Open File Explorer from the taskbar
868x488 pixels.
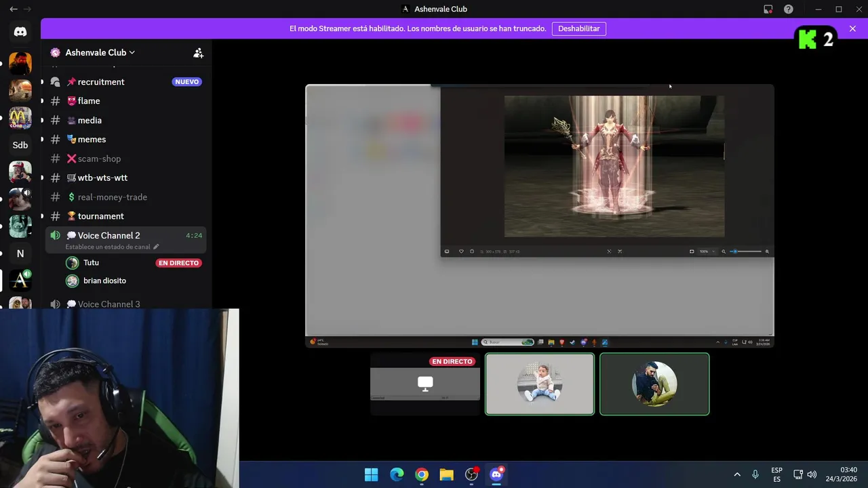point(446,474)
